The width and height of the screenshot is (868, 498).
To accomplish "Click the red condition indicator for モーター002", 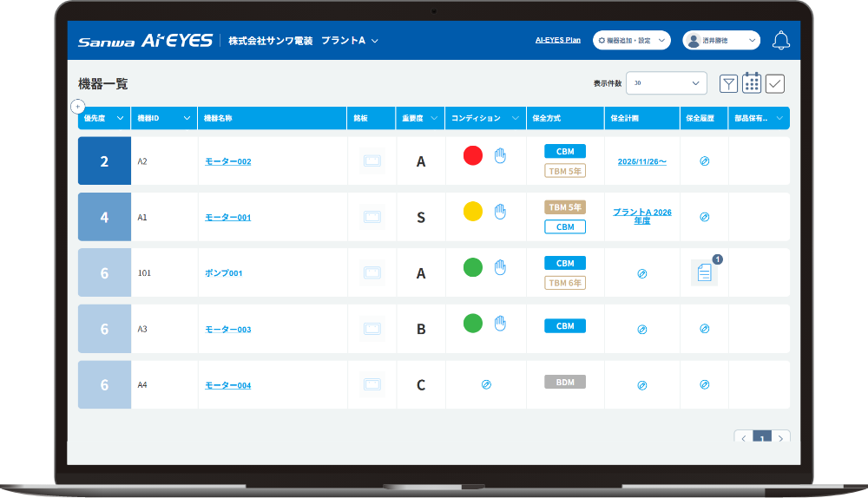I will (472, 156).
